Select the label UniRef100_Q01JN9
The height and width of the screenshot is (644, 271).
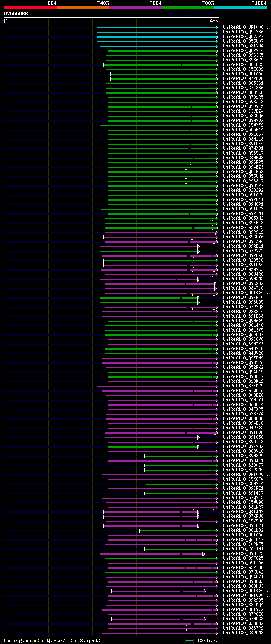(243, 511)
